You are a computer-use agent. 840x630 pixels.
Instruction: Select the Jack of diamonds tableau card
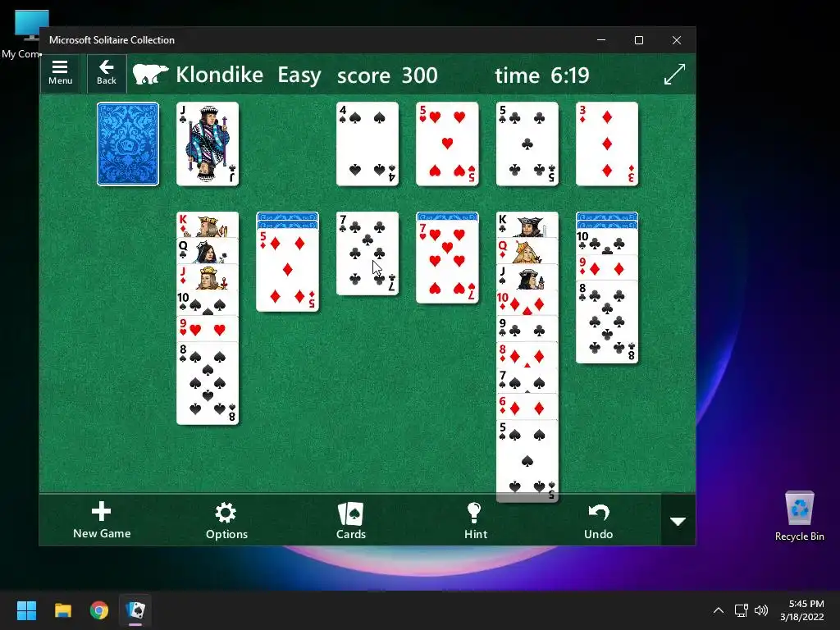208,277
